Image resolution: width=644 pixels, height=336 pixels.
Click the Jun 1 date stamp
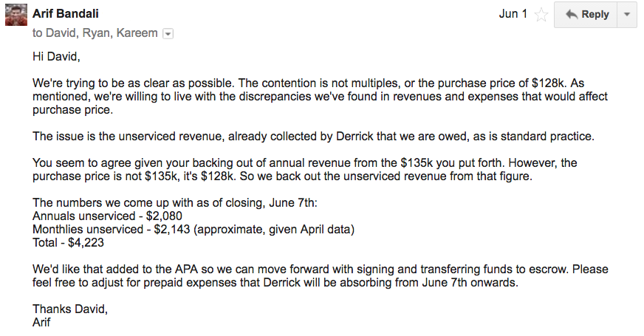click(513, 14)
